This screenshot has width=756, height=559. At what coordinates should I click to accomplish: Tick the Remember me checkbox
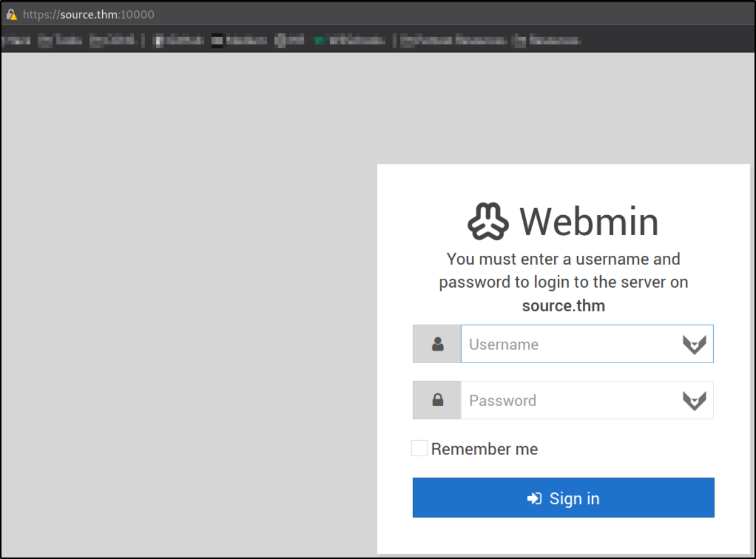(x=419, y=448)
